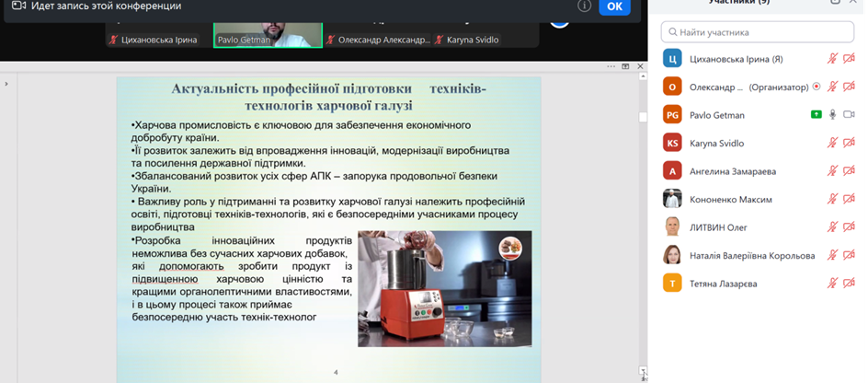The width and height of the screenshot is (868, 383).
Task: Click Pavlo Getman's green screen-share indicator
Action: [816, 115]
